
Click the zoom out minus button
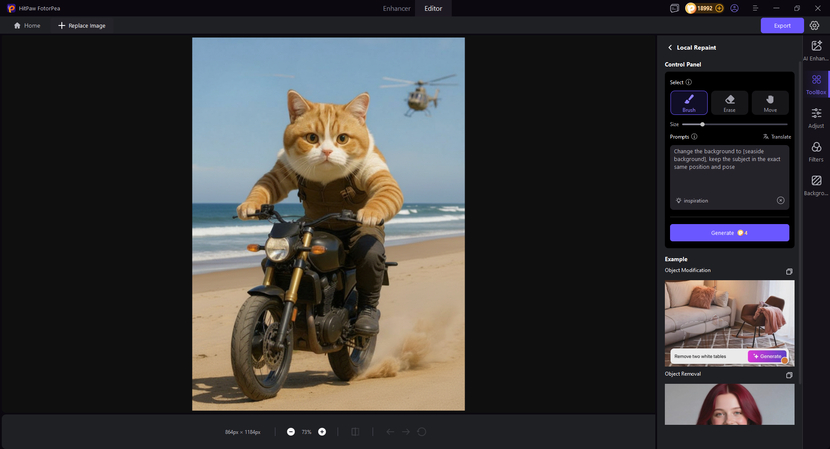tap(291, 432)
